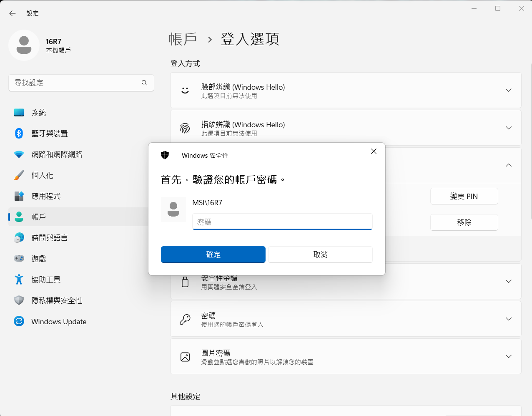
Task: Select 帳戶 in the sidebar
Action: click(x=39, y=217)
